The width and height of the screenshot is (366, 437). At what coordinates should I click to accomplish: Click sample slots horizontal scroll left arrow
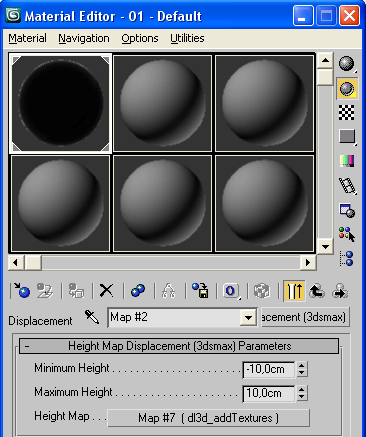16,263
